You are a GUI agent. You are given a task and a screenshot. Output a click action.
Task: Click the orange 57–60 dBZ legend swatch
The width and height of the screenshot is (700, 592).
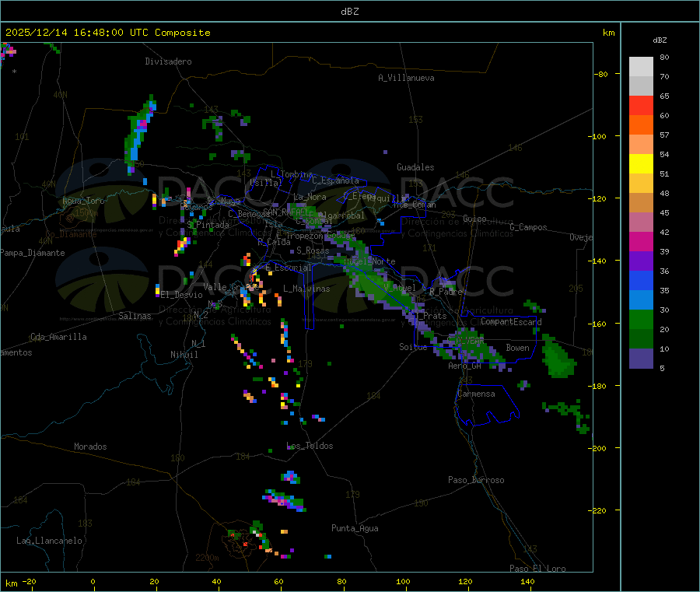pyautogui.click(x=641, y=125)
